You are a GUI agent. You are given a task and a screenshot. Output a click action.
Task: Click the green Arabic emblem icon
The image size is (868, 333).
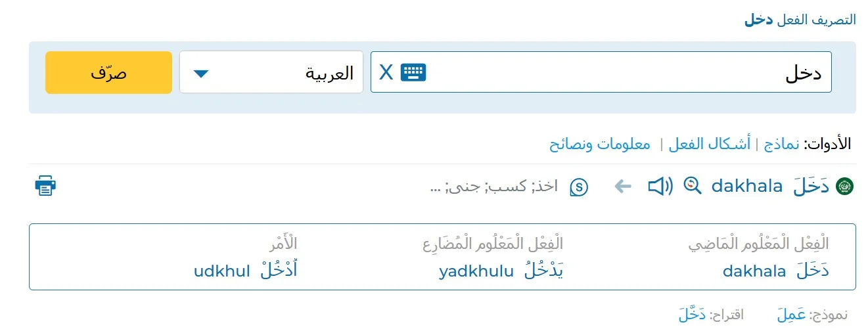pos(844,187)
